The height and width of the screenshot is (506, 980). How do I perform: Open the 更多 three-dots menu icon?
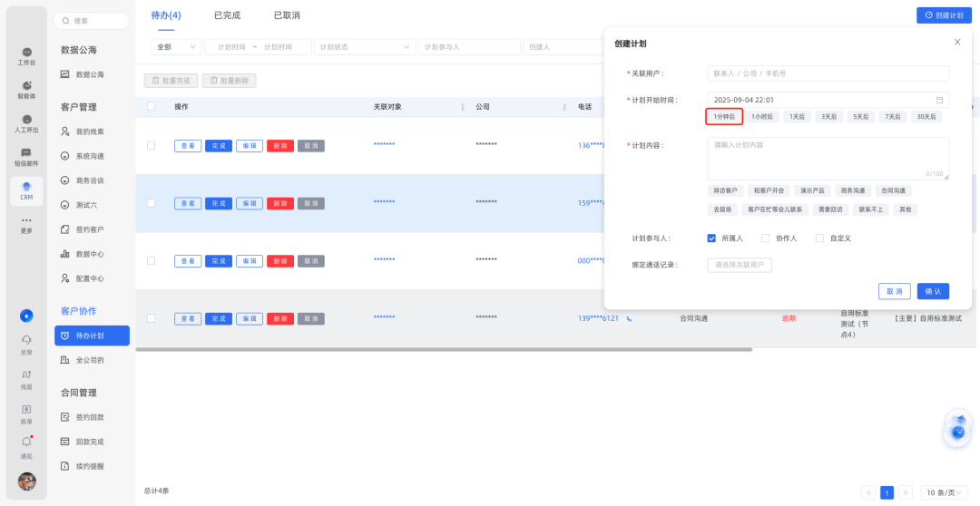(26, 222)
